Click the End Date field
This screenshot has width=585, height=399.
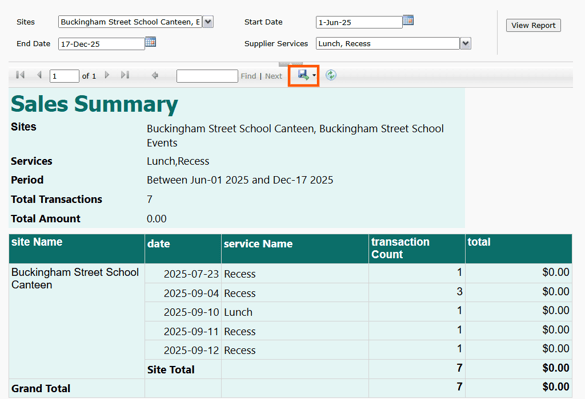point(101,44)
